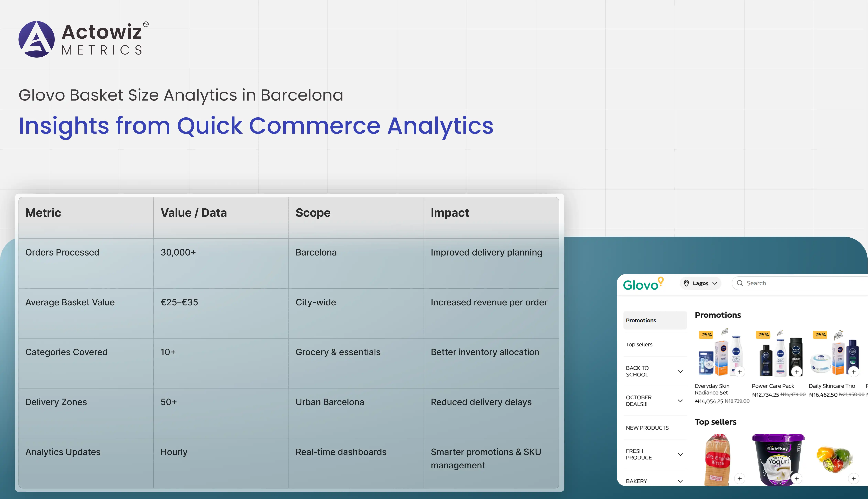Expand the BACK TO SCHOOL category
Screen dimensions: 868x499
680,371
